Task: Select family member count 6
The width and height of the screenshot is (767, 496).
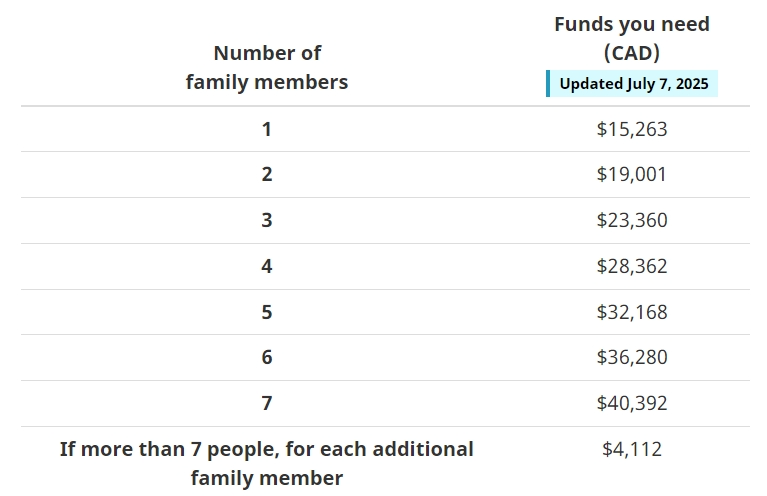Action: coord(267,358)
